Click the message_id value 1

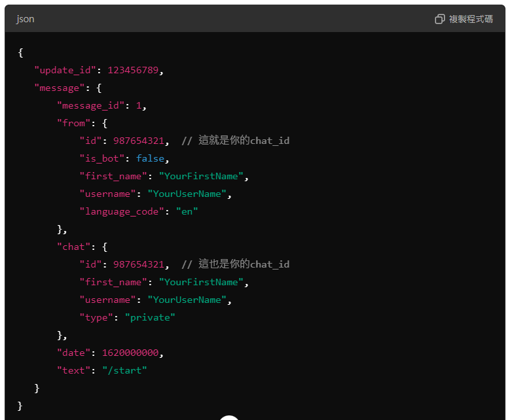point(139,105)
